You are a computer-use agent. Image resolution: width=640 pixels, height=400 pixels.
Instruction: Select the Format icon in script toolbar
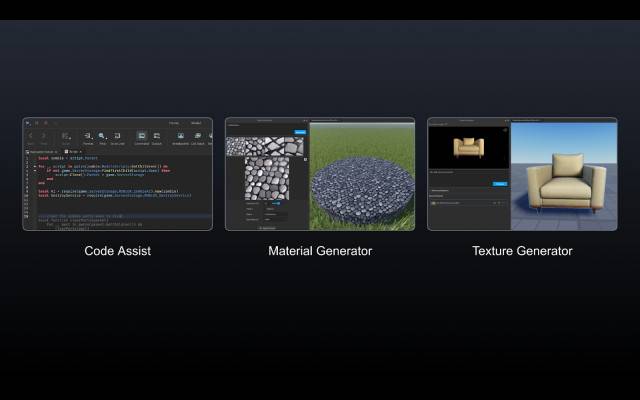pyautogui.click(x=88, y=136)
